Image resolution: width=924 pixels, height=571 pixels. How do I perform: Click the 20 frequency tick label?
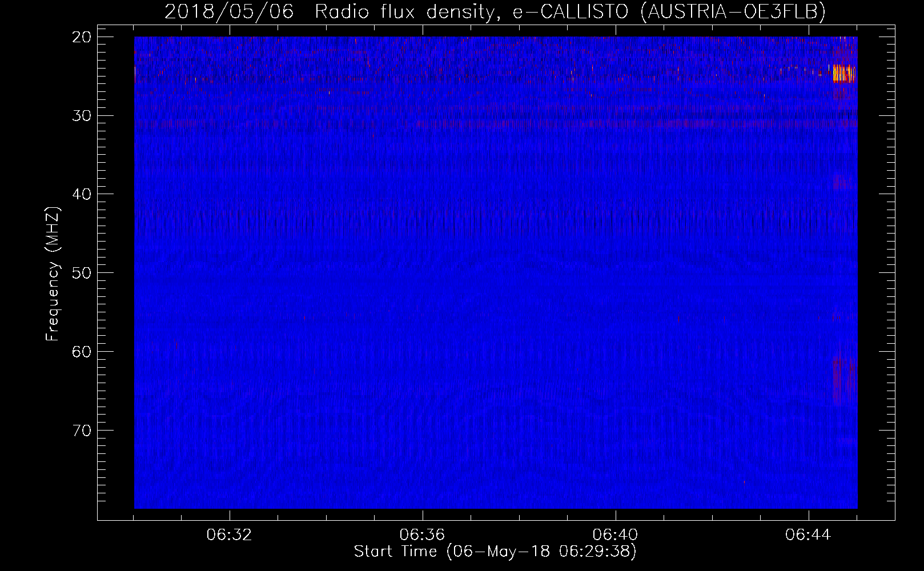point(82,37)
